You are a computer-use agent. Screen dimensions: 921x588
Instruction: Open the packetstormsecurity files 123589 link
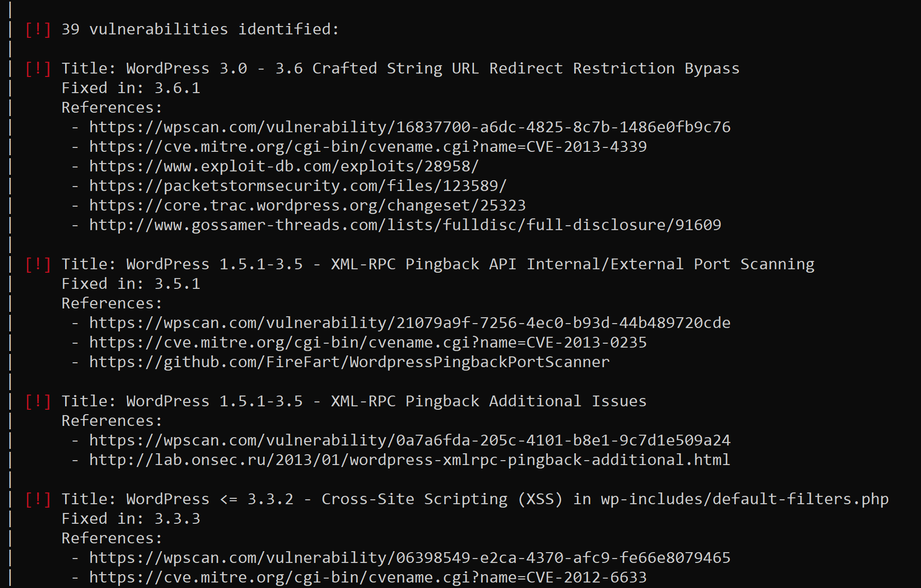click(298, 185)
